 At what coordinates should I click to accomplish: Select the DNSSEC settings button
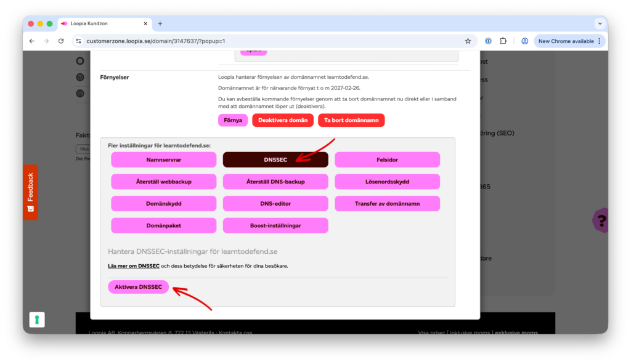[275, 160]
